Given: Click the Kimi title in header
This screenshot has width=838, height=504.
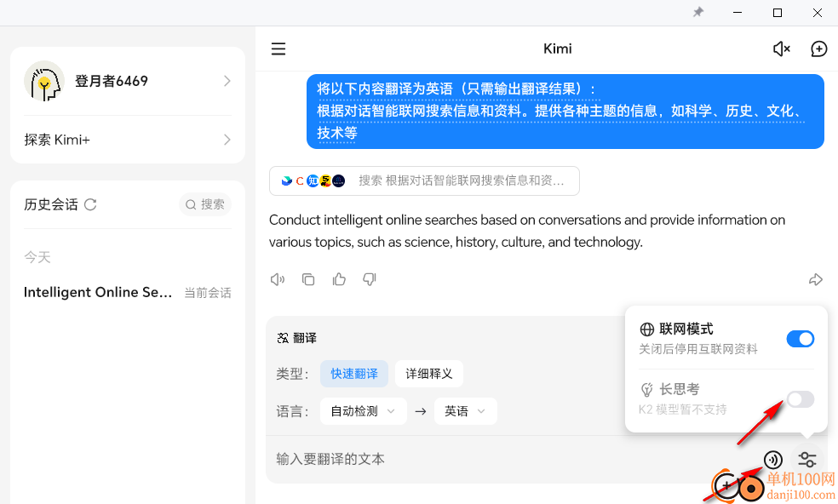Looking at the screenshot, I should click(x=558, y=49).
